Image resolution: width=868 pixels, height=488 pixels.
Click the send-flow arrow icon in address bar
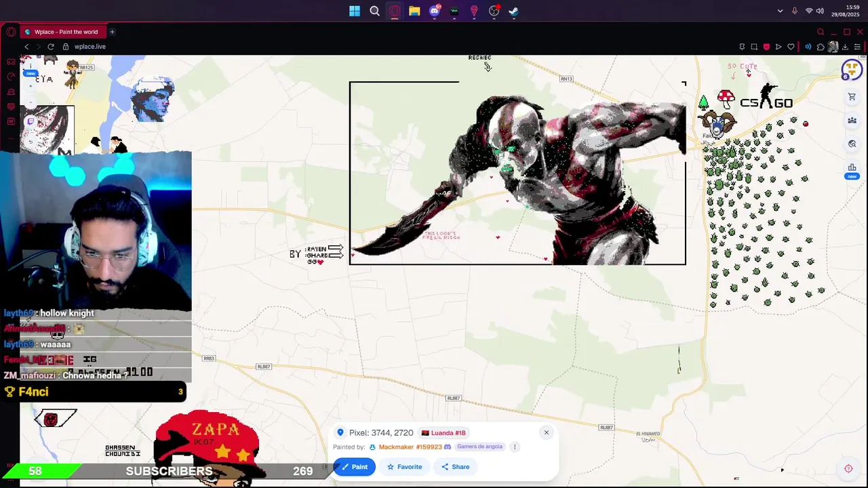778,47
